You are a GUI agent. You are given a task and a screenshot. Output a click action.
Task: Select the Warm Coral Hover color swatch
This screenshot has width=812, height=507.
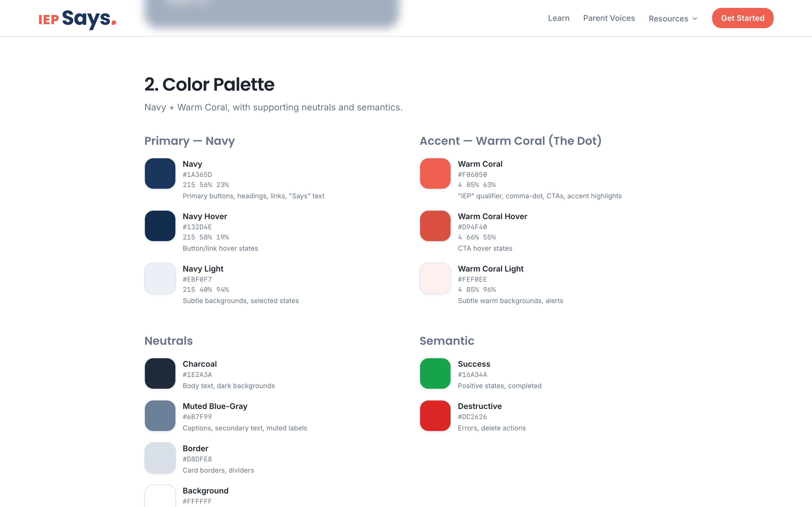pyautogui.click(x=435, y=226)
